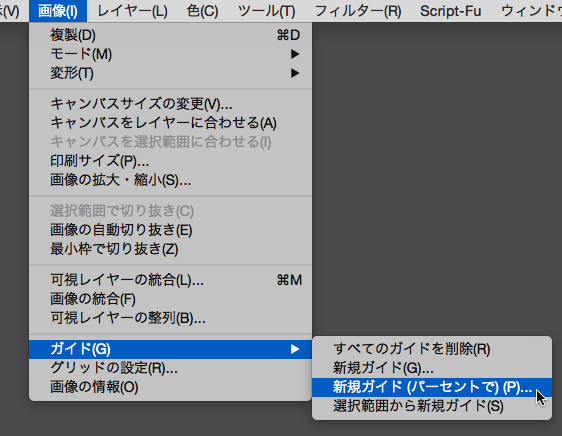
Task: Select 新規ガイド(G)... in submenu
Action: point(432,368)
